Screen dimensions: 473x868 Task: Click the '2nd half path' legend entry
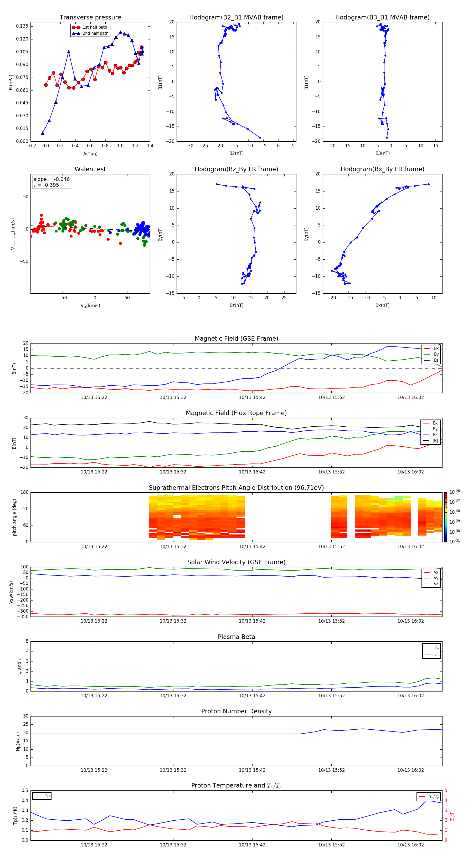click(90, 33)
